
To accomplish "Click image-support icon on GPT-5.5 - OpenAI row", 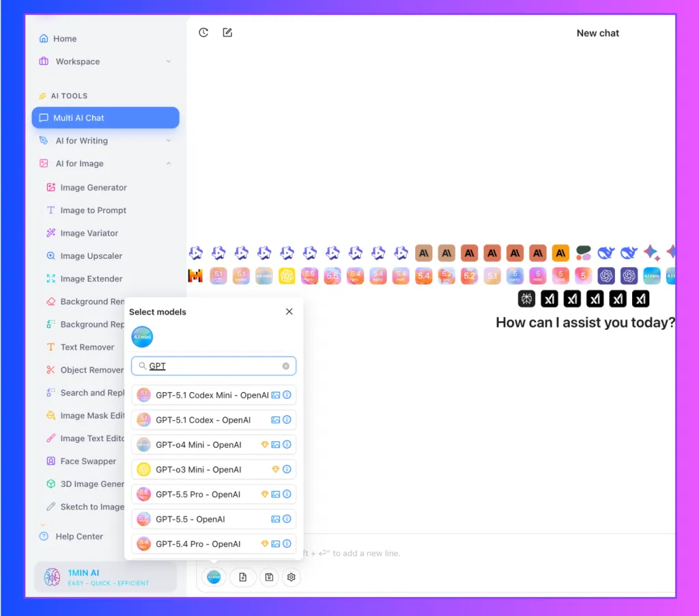I will 276,519.
